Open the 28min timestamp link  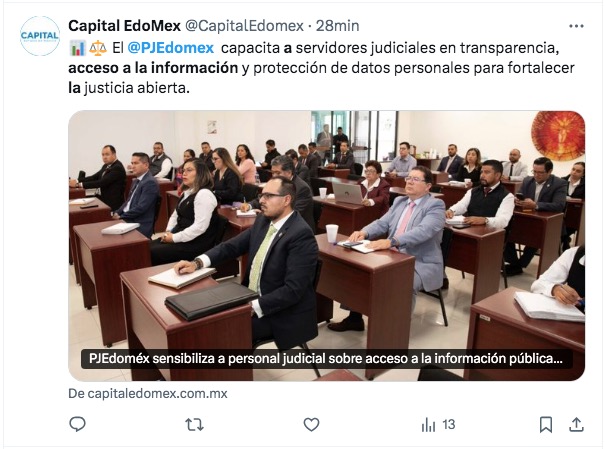pyautogui.click(x=338, y=26)
